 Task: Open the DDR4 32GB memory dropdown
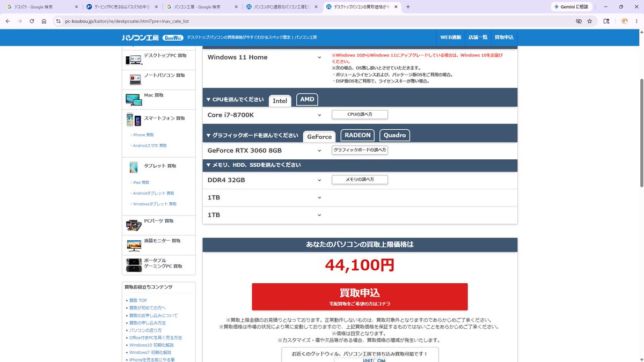coord(264,180)
